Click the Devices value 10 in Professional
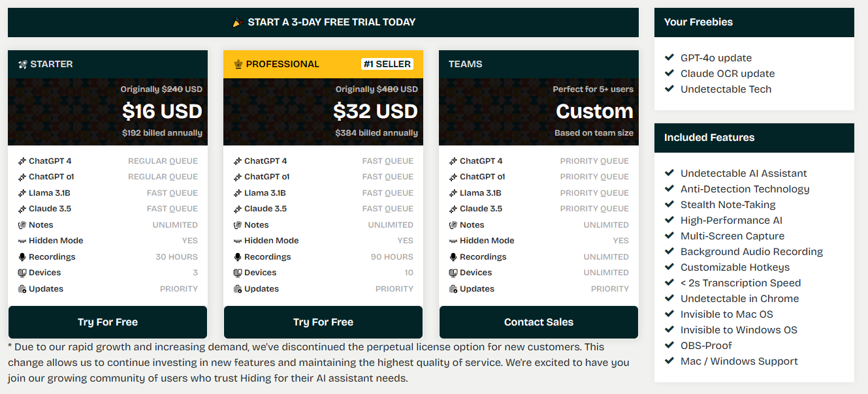The height and width of the screenshot is (394, 868). click(x=409, y=273)
